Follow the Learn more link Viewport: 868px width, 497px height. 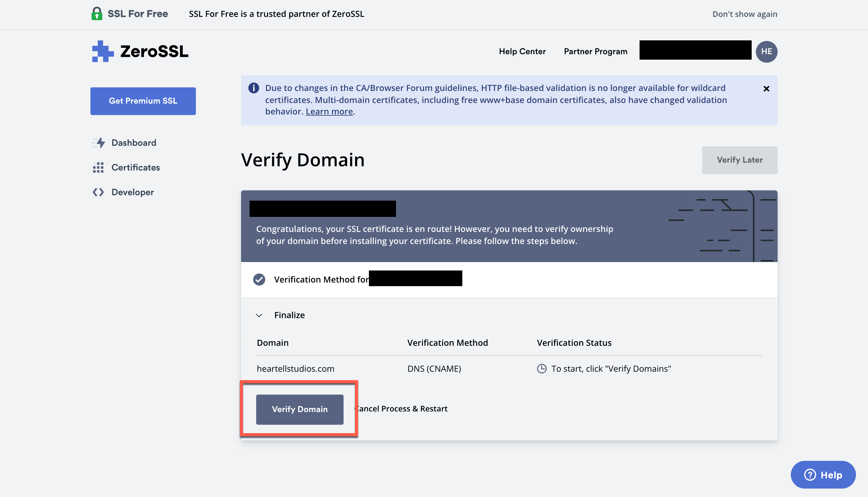pyautogui.click(x=329, y=112)
